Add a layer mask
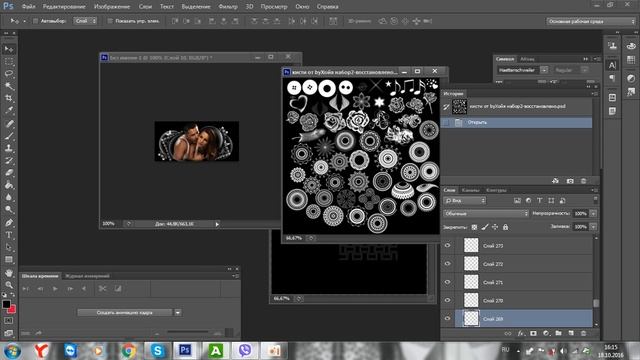 [x=533, y=333]
